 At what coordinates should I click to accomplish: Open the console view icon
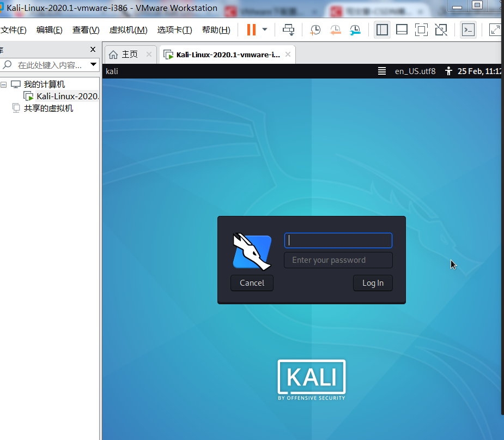pyautogui.click(x=468, y=30)
